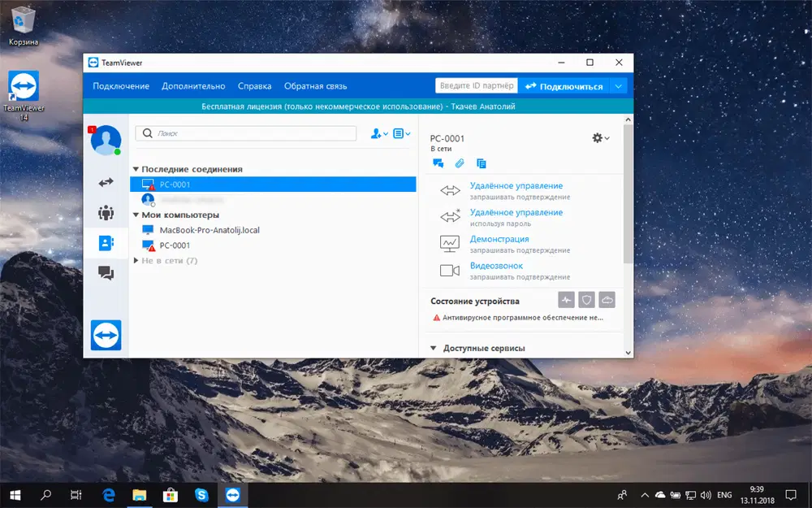Screen dimensions: 812x508
Task: Collapse the Recent connections group
Action: click(136, 169)
